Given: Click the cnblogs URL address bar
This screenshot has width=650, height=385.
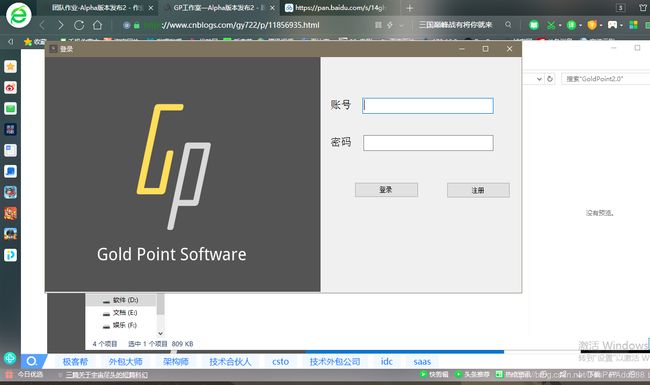Looking at the screenshot, I should pos(240,25).
